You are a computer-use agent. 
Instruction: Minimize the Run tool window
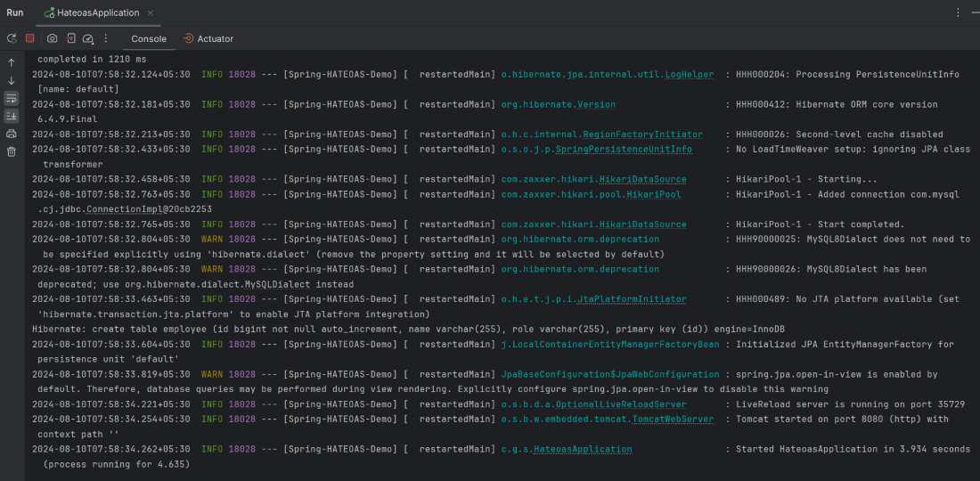(974, 12)
